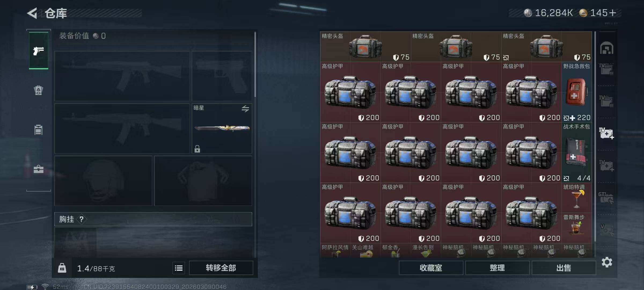Open the backpack tab in left sidebar

coord(38,90)
